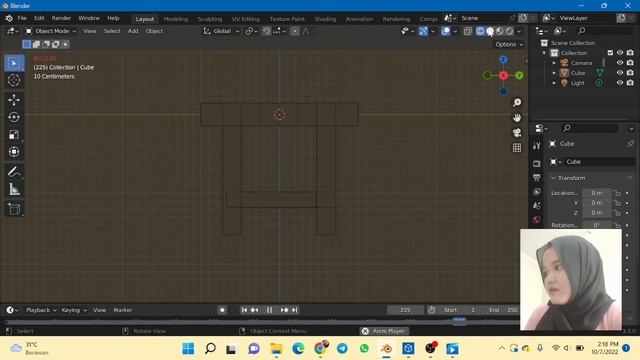Open the File menu
Viewport: 640px width, 360px height.
pyautogui.click(x=22, y=18)
